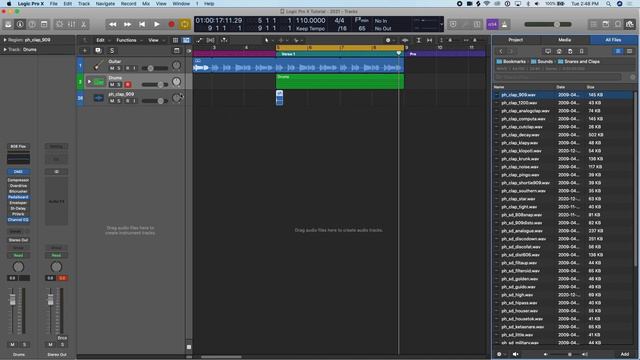640x360 pixels.
Task: Switch file browser to column view
Action: point(629,51)
